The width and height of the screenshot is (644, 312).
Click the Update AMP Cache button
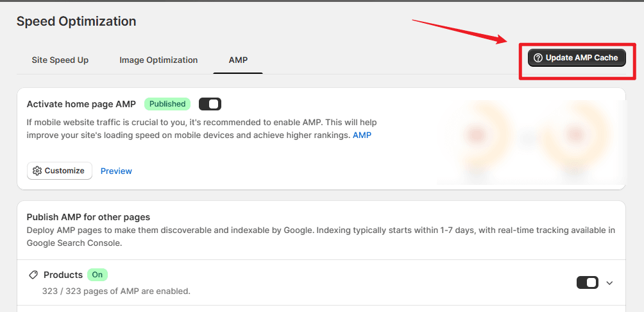tap(577, 58)
